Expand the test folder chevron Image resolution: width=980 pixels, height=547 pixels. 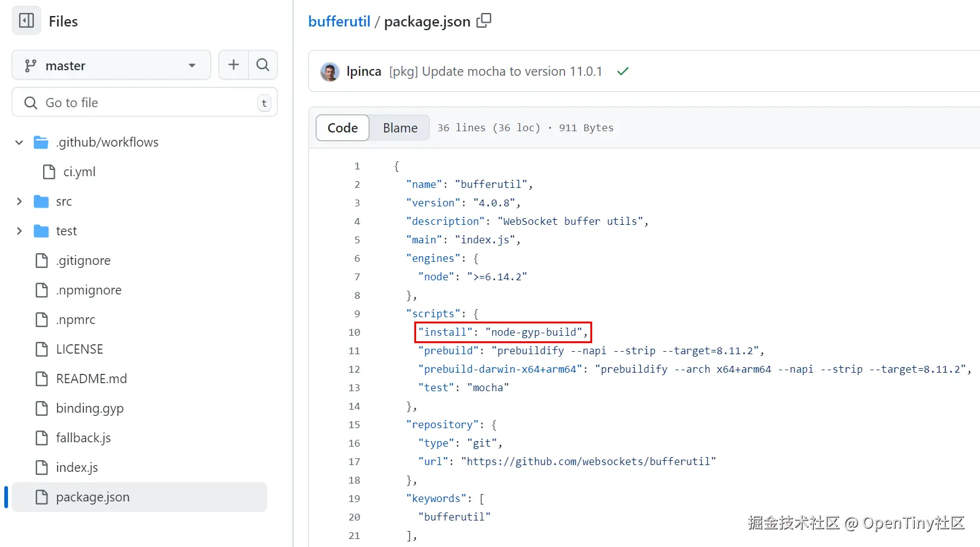click(19, 231)
